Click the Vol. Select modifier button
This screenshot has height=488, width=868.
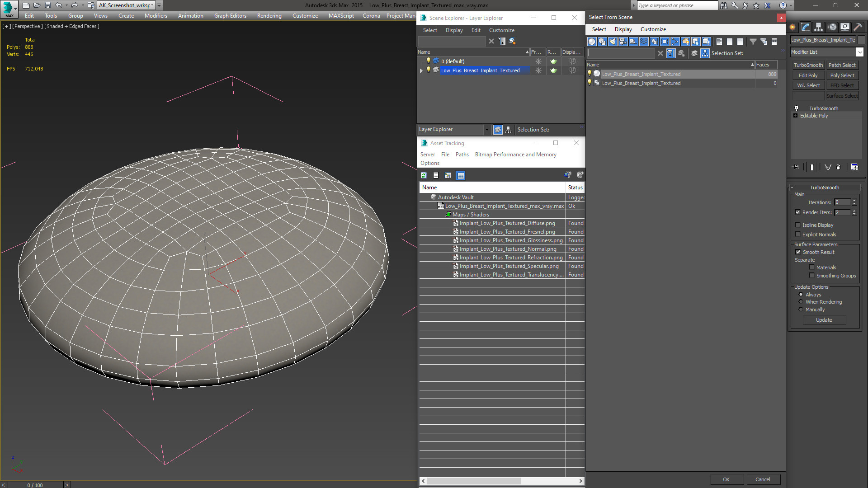(x=808, y=85)
